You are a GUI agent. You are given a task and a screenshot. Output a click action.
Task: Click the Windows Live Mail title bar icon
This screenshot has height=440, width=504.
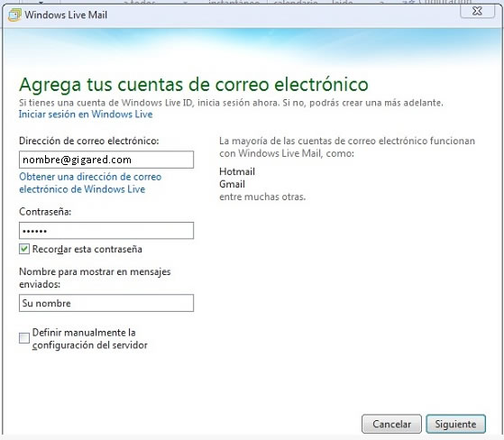(x=14, y=14)
